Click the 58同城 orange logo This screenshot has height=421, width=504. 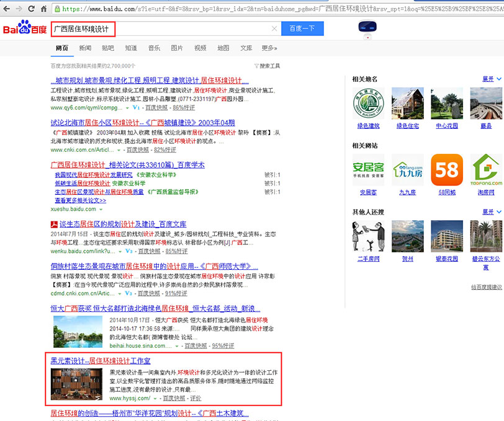[x=447, y=169]
